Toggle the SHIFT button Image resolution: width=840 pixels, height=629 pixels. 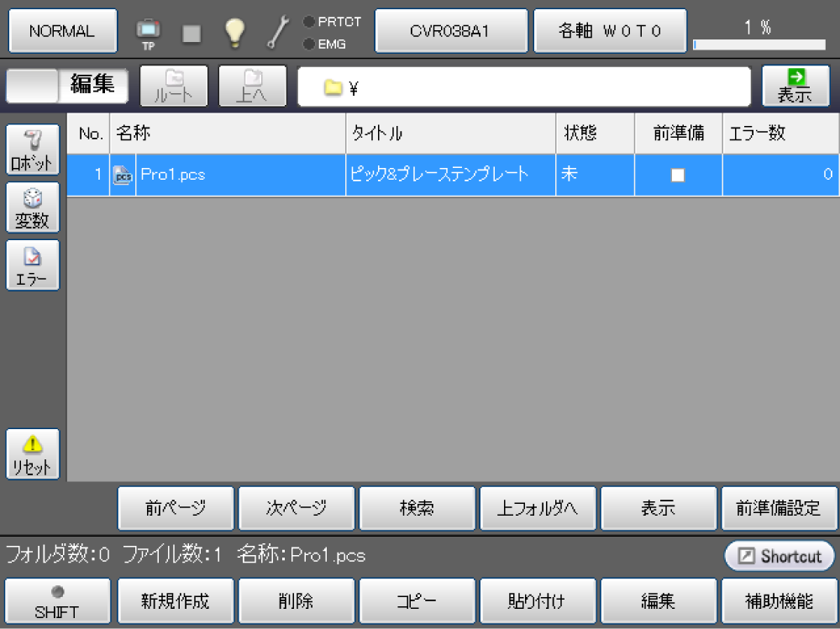pyautogui.click(x=57, y=601)
